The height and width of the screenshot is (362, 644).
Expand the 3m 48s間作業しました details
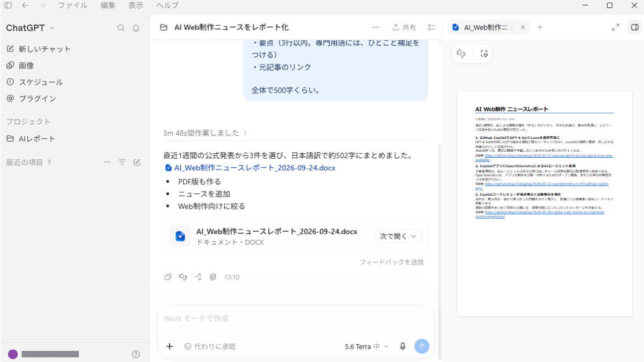(206, 132)
